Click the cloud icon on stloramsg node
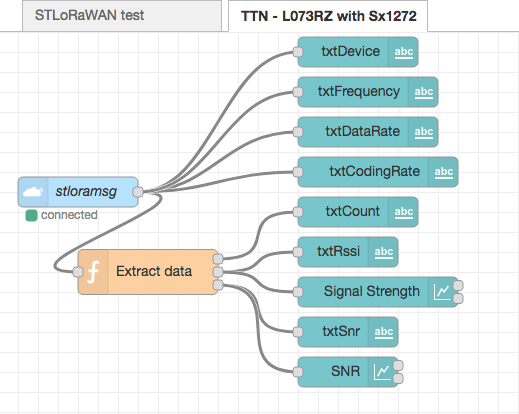This screenshot has height=414, width=519. coord(33,192)
